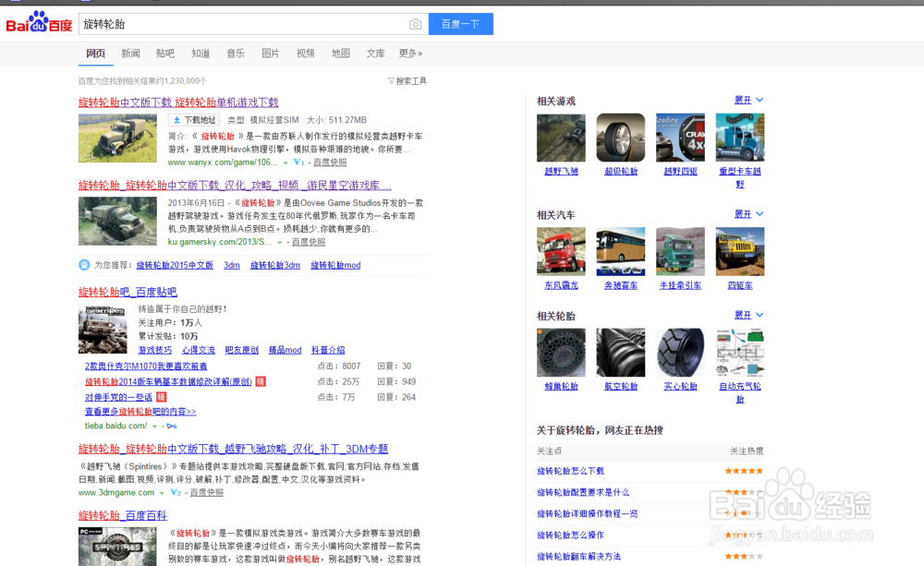Click the red 精 badge on 2014版 post
Screen dimensions: 924x566
click(x=261, y=381)
